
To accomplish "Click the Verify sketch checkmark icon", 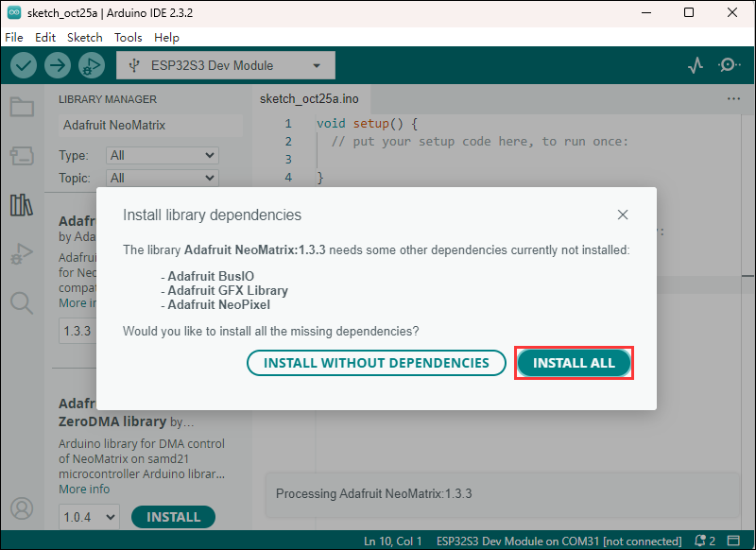I will (x=23, y=65).
